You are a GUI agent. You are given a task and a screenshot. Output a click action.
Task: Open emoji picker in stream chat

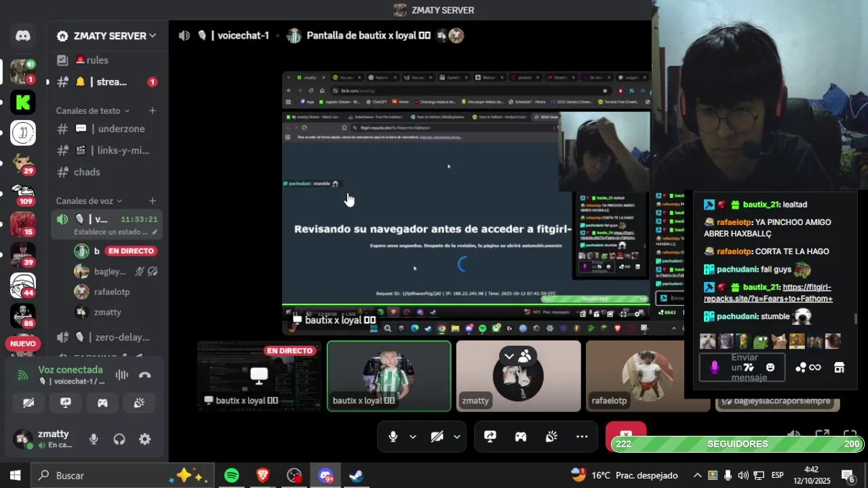[x=770, y=367]
